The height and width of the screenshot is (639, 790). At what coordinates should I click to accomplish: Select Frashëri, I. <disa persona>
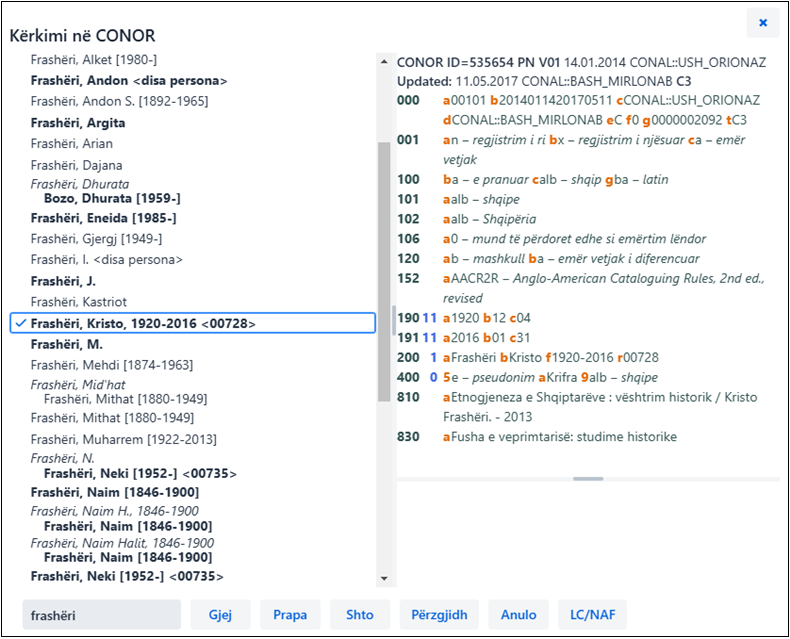coord(107,260)
